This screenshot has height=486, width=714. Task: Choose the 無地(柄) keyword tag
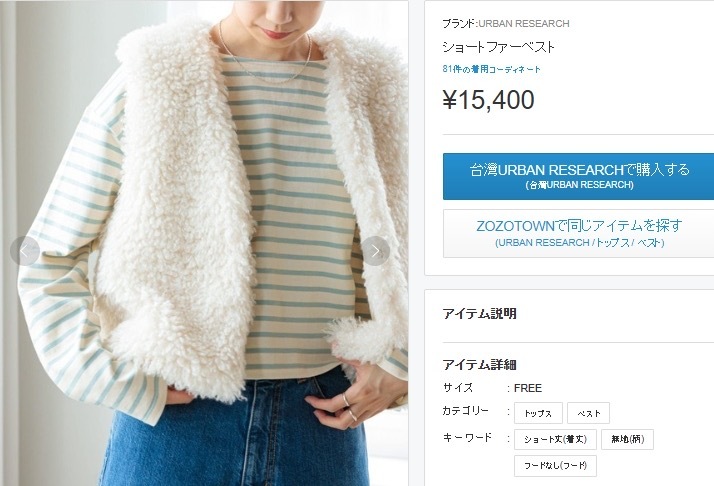pyautogui.click(x=627, y=439)
